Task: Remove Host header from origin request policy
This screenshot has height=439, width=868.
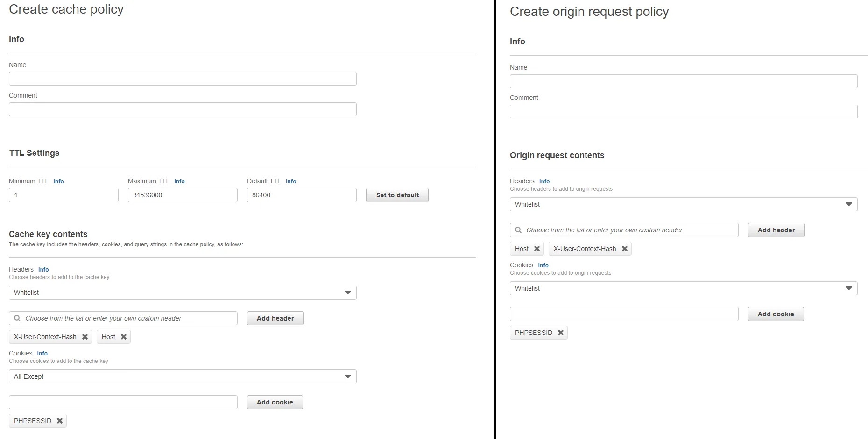Action: tap(537, 249)
